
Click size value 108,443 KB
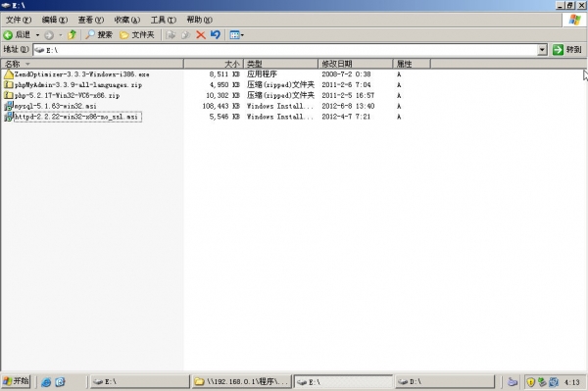221,106
